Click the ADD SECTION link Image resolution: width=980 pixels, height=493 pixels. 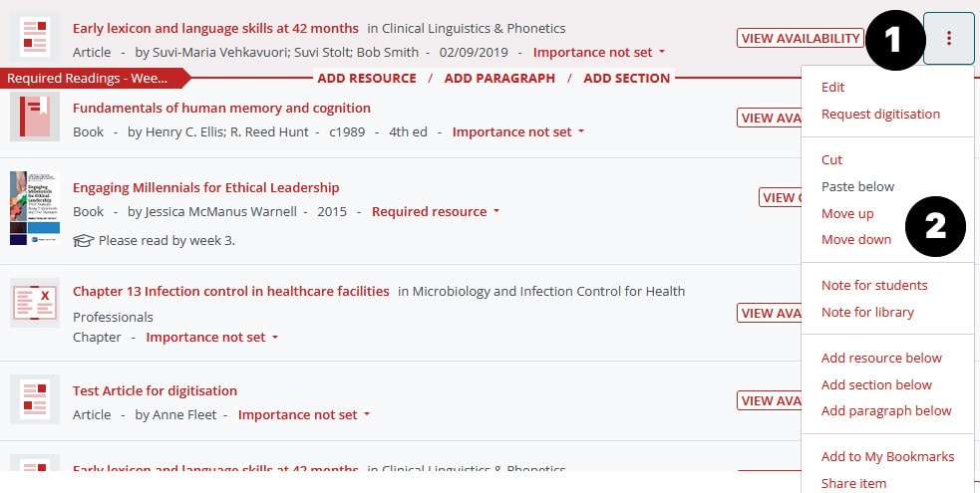pos(626,78)
